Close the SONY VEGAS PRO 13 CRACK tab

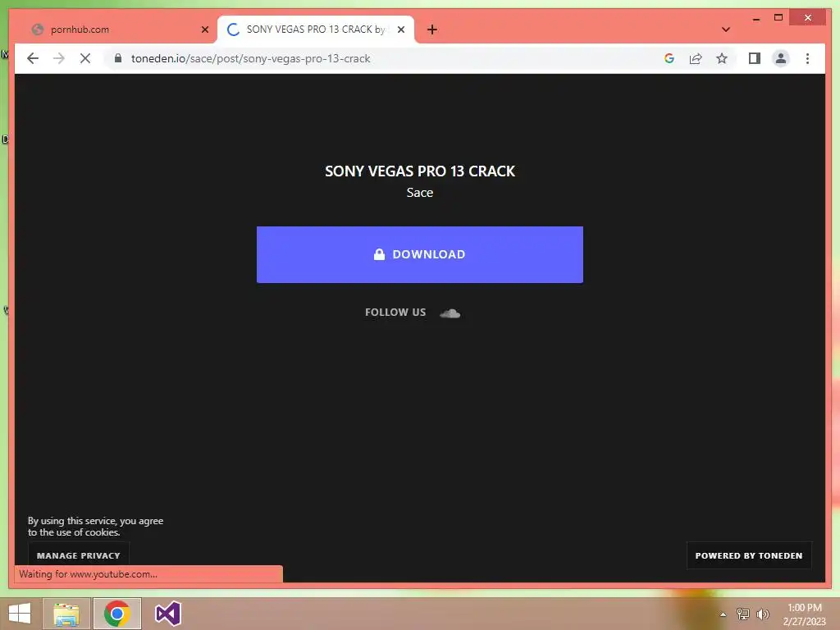tap(400, 30)
